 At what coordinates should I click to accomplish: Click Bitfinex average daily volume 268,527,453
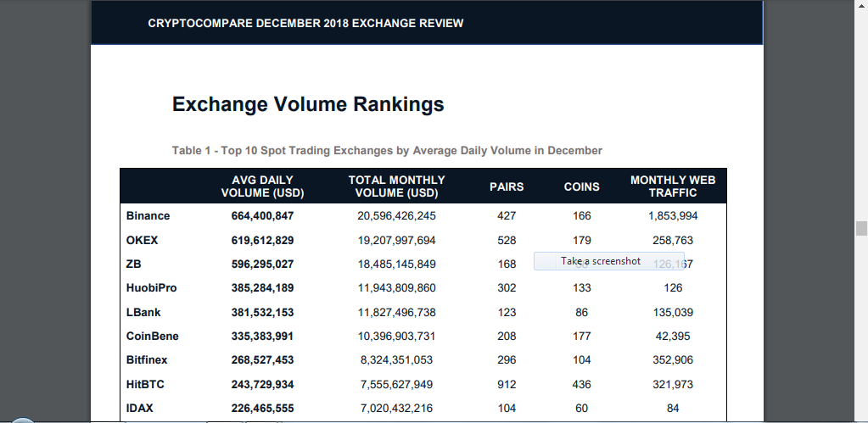(x=262, y=359)
